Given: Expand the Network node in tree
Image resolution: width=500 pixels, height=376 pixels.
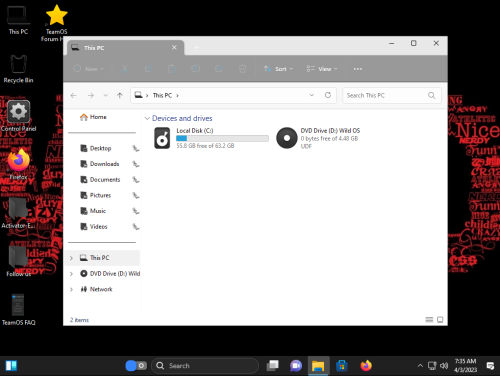Looking at the screenshot, I should tap(71, 289).
